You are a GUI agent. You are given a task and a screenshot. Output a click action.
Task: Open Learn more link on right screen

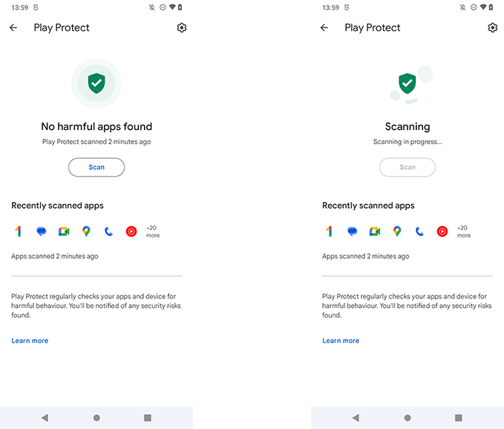pos(341,341)
